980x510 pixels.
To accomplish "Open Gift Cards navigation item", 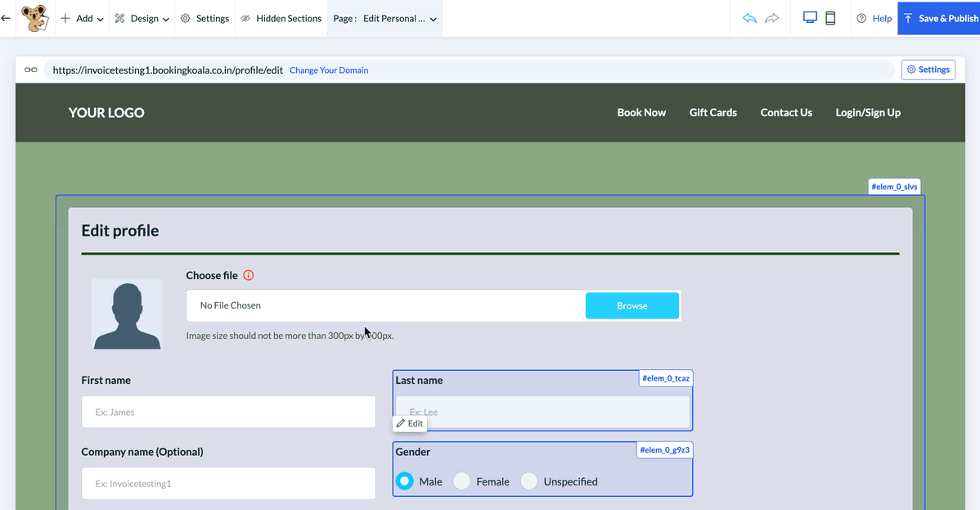I will 713,113.
